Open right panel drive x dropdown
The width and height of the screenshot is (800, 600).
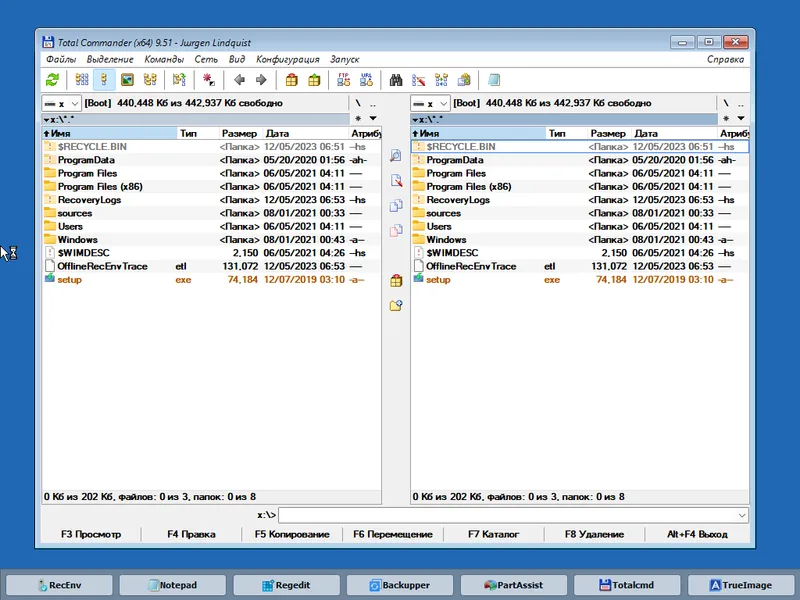point(430,104)
